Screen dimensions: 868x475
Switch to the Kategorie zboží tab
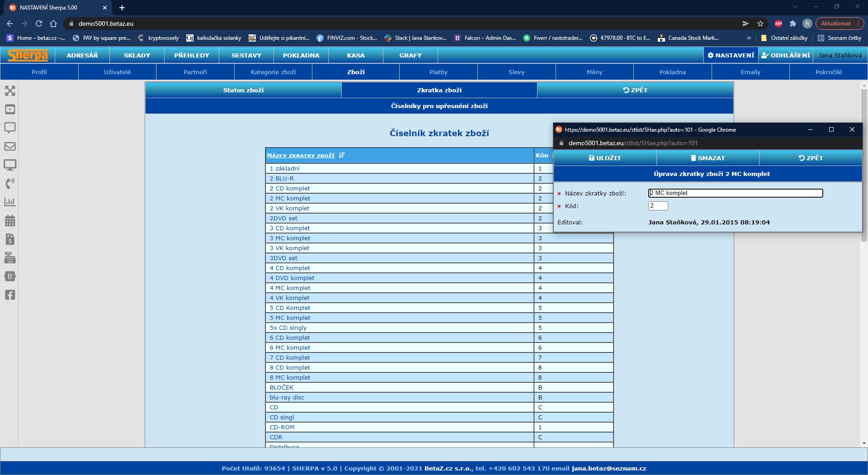(273, 72)
